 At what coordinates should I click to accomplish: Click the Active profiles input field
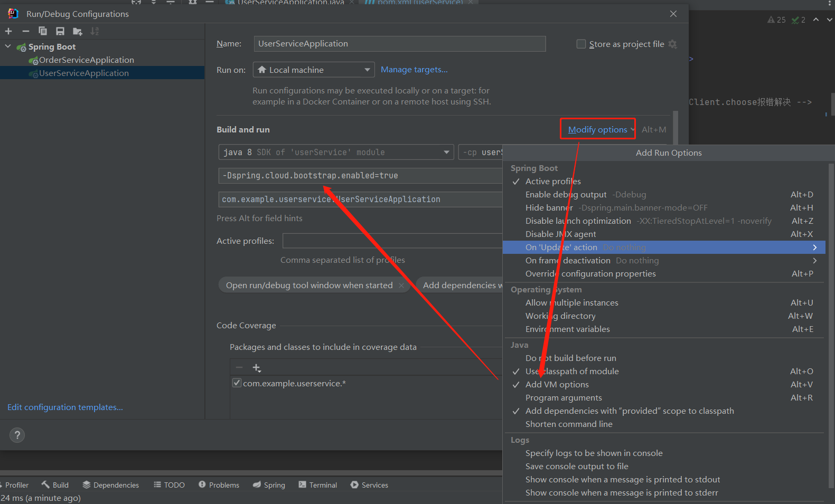tap(392, 241)
